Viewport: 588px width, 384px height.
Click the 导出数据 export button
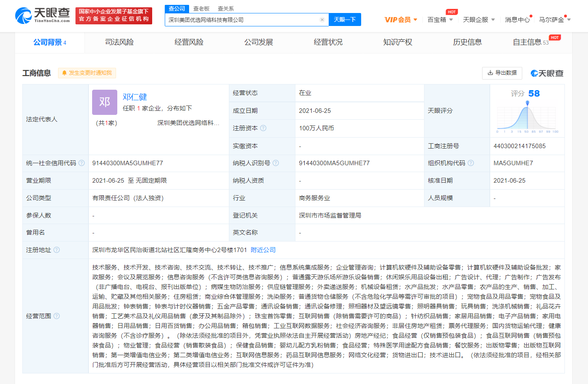(502, 73)
